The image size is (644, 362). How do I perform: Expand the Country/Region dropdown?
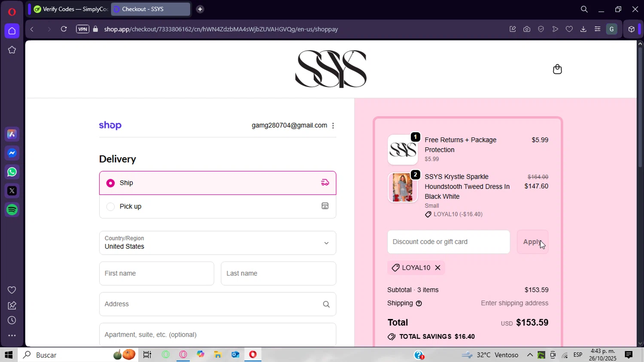point(218,243)
